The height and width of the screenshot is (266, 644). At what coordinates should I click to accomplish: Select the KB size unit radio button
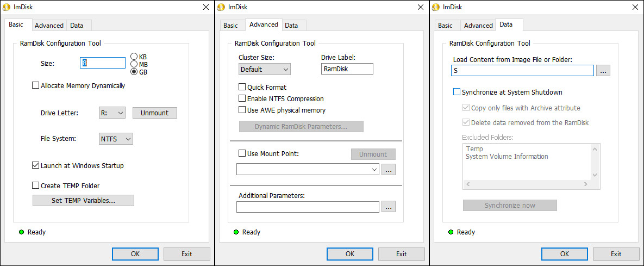[134, 57]
